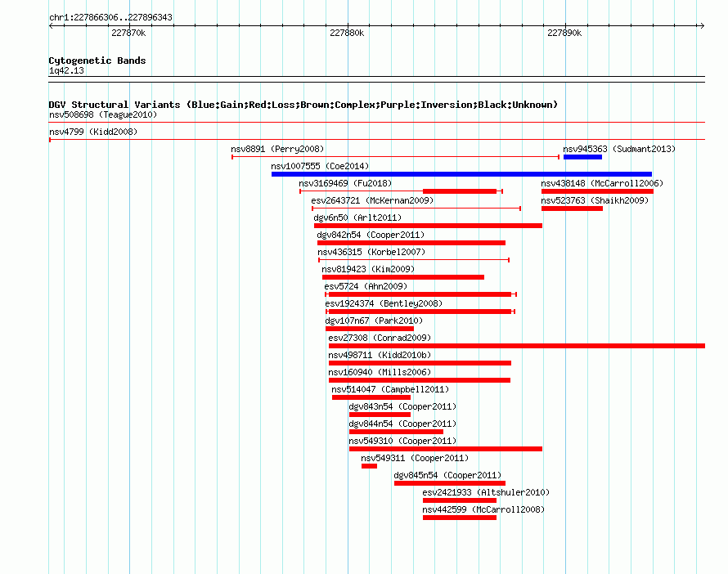Click dgv844n54 (Cooper2011) label
Image resolution: width=728 pixels, height=574 pixels.
click(x=402, y=424)
